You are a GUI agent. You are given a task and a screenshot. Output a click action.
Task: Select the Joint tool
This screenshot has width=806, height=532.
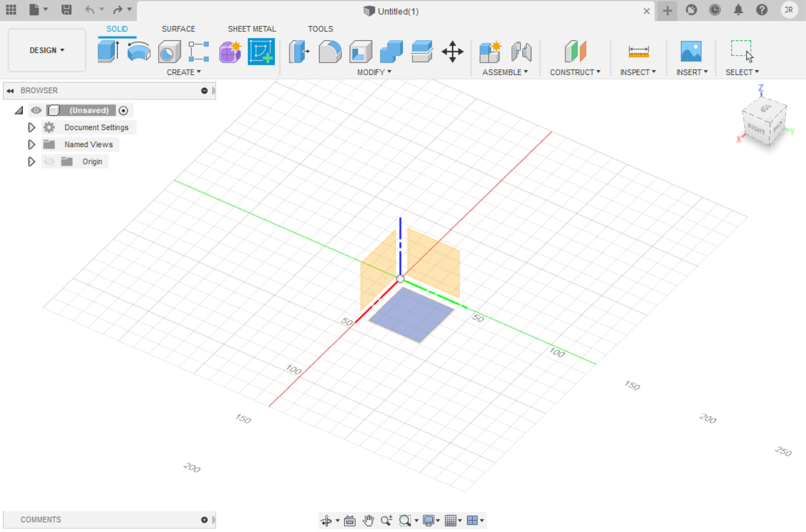[x=521, y=52]
